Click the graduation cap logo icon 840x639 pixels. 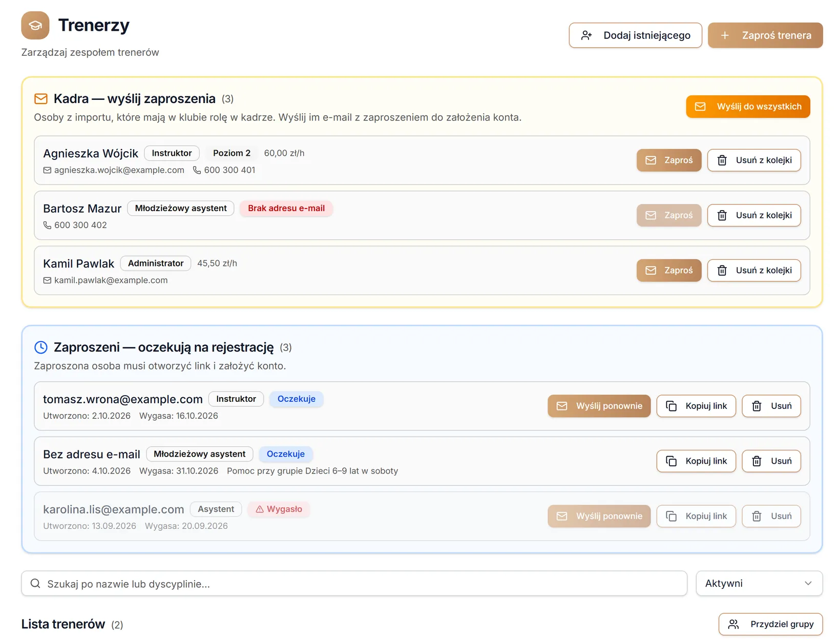click(x=35, y=25)
